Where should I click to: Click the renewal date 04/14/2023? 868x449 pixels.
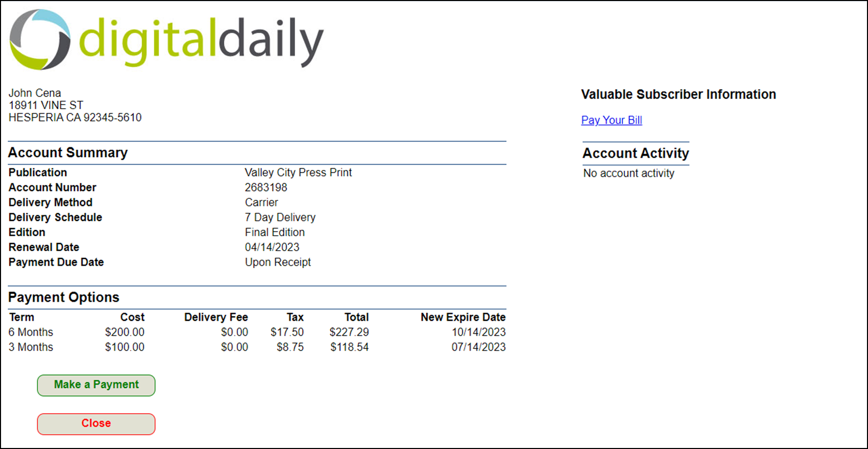click(x=272, y=247)
